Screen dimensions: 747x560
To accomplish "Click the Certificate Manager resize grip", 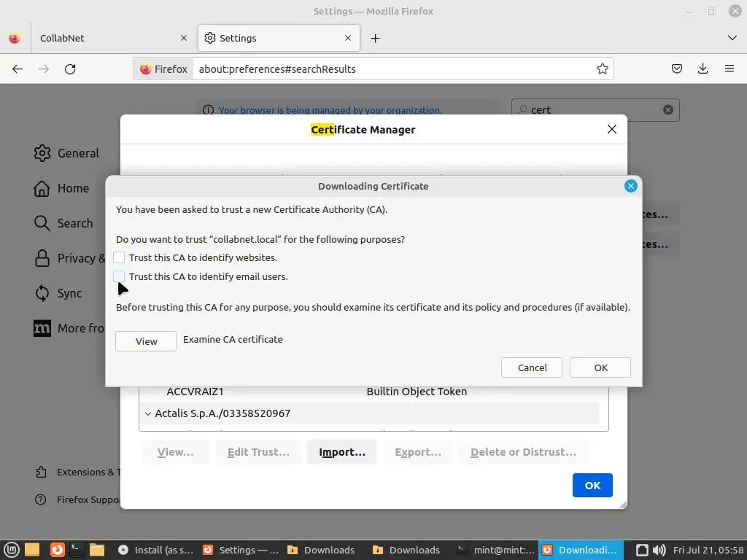I will pyautogui.click(x=623, y=505).
